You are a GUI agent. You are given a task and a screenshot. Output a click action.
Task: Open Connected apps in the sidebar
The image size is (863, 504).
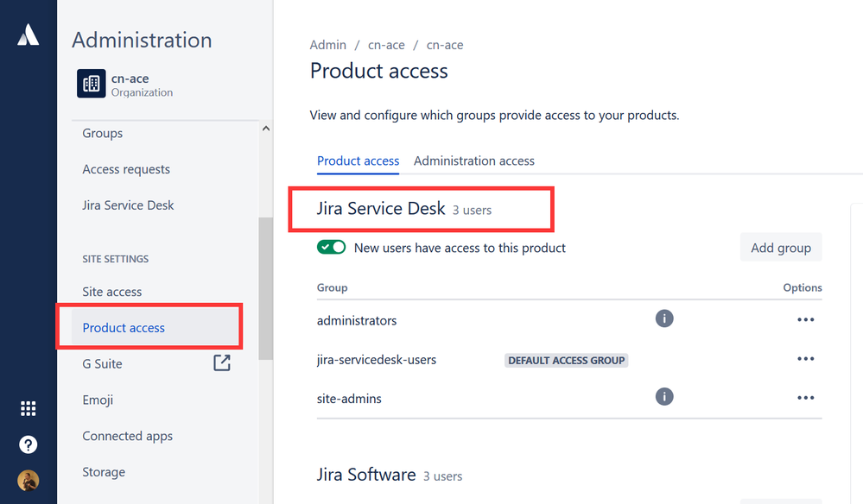point(128,437)
